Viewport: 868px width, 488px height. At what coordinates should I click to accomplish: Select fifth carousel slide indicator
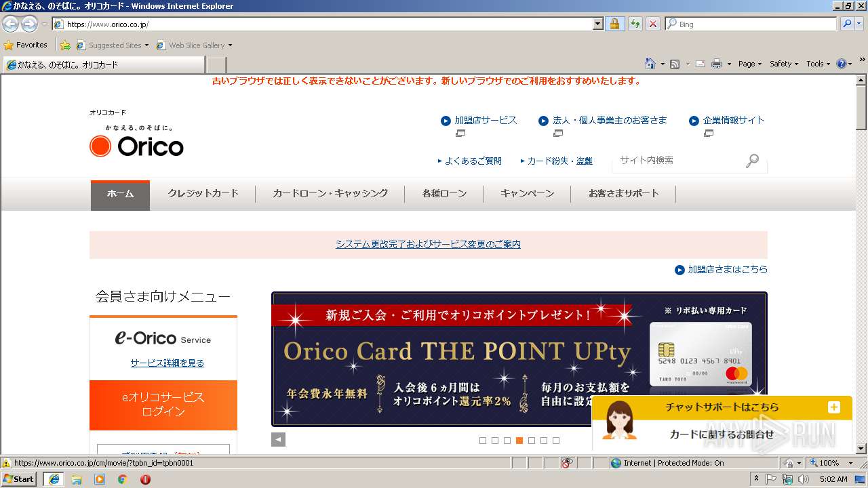pos(532,441)
